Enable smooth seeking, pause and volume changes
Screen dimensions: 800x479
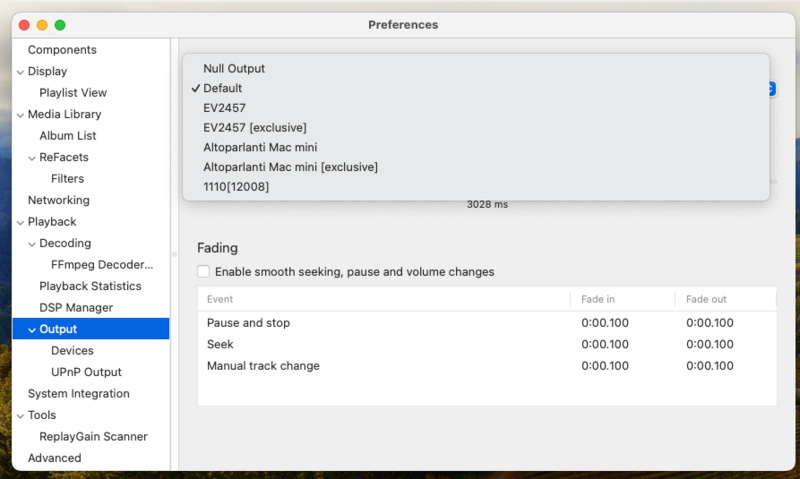204,272
